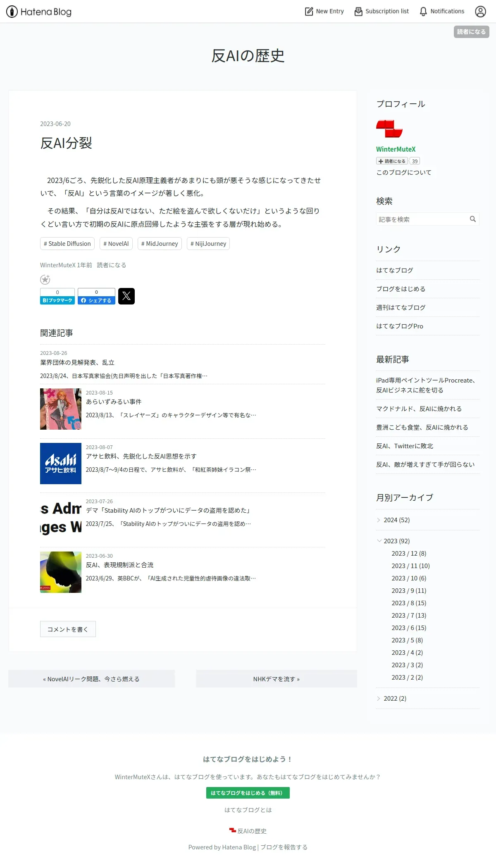Open recent post about Procreate
The height and width of the screenshot is (868, 496).
(426, 385)
